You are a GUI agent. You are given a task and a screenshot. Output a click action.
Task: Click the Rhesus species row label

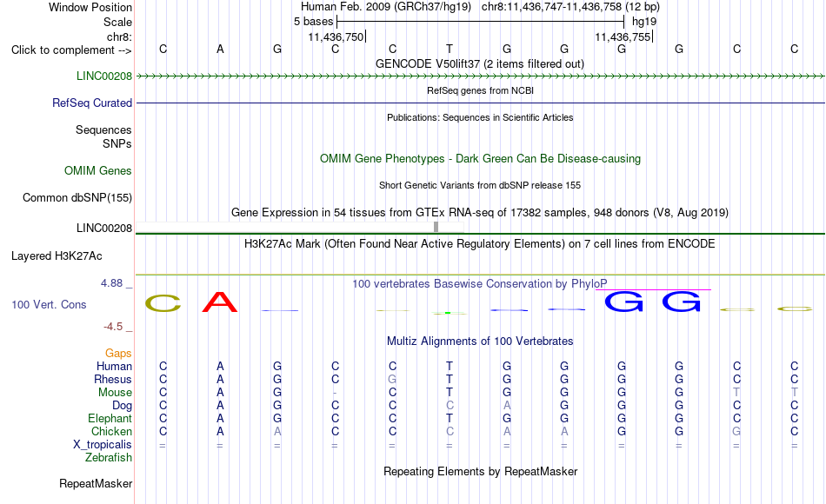(x=113, y=379)
